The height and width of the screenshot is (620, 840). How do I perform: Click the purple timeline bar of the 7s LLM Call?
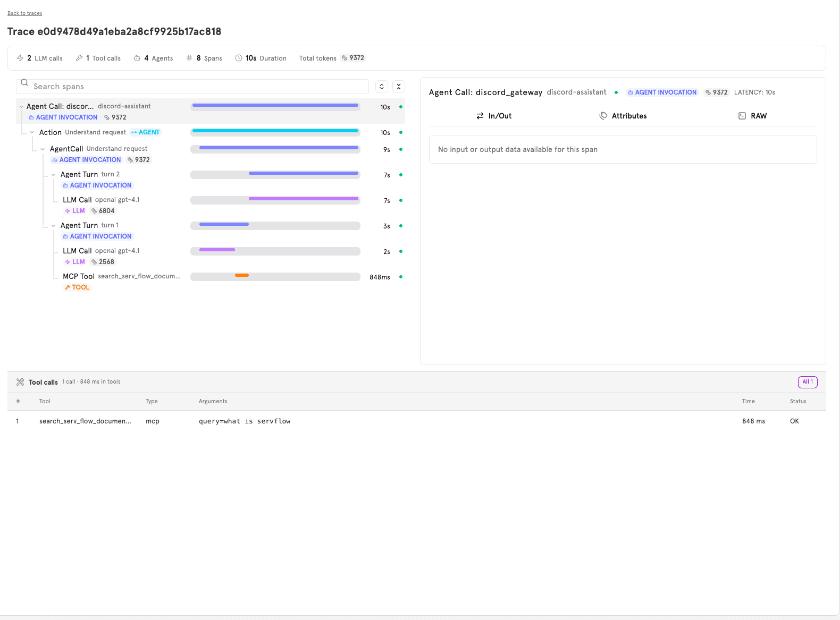[304, 199]
